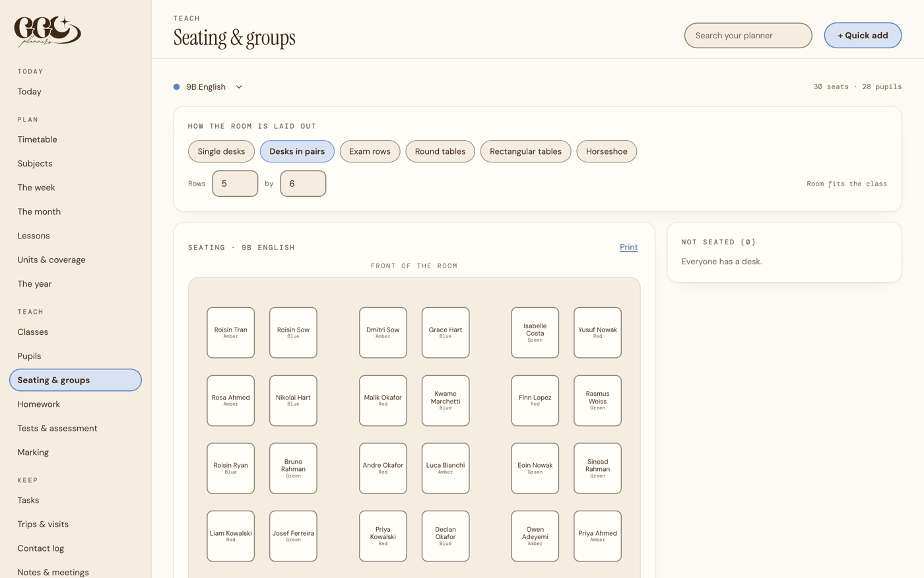This screenshot has width=924, height=578.
Task: Click the Finn Lopez seat card
Action: coord(535,401)
